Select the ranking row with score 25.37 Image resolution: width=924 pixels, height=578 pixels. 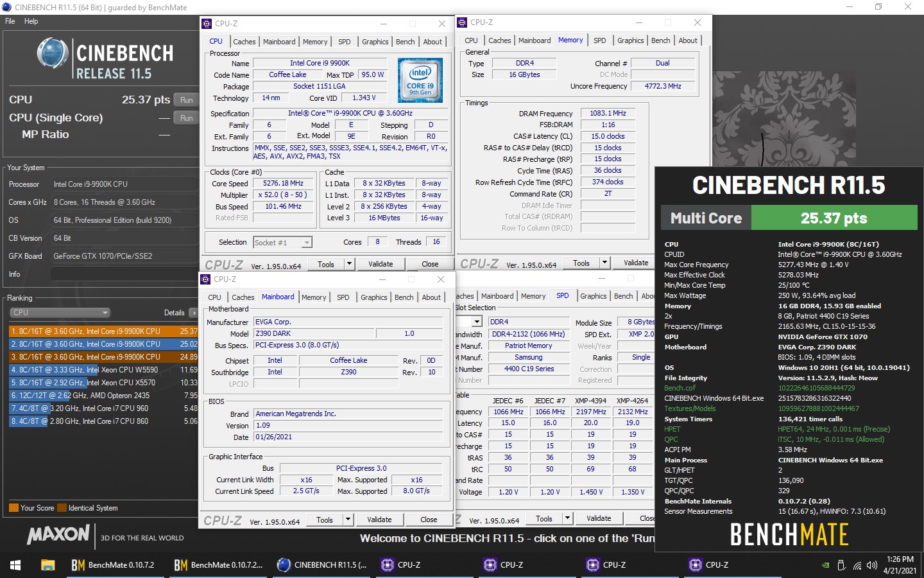click(x=103, y=331)
